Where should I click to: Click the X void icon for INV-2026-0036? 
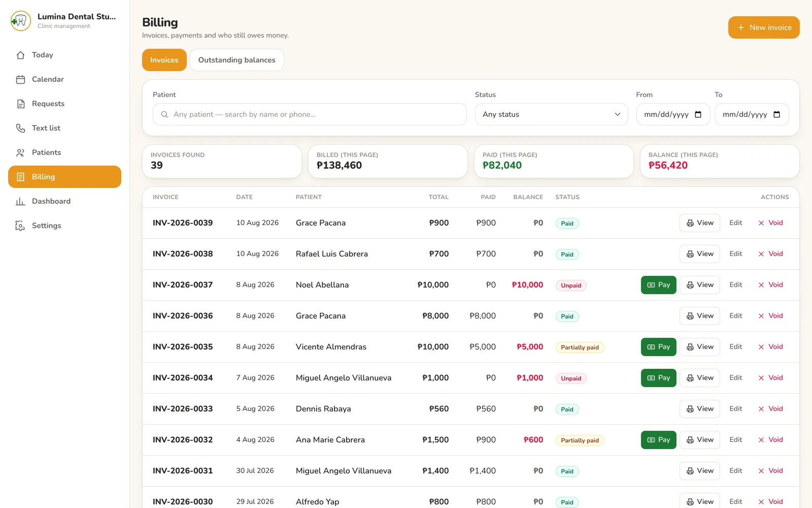[761, 316]
